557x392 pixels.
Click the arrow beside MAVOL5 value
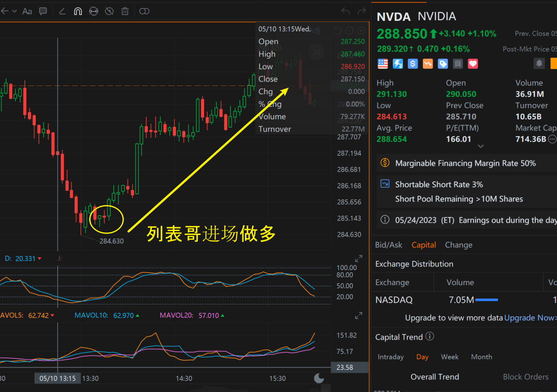pos(53,316)
